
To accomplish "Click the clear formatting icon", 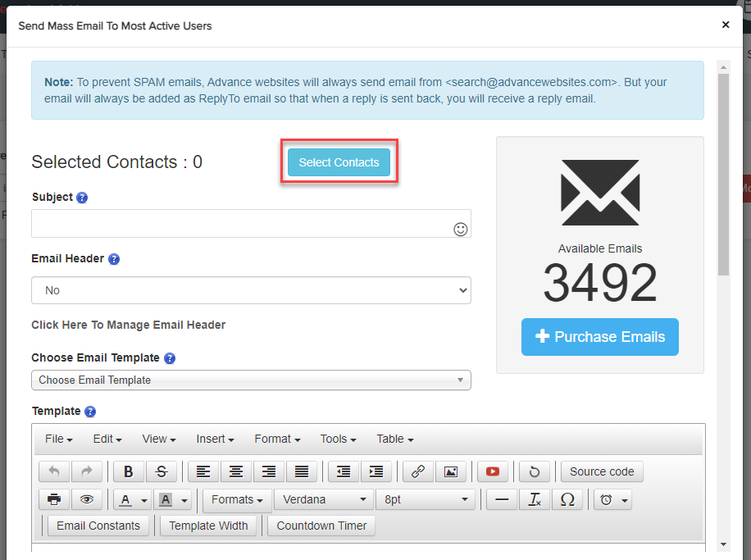I will [535, 499].
